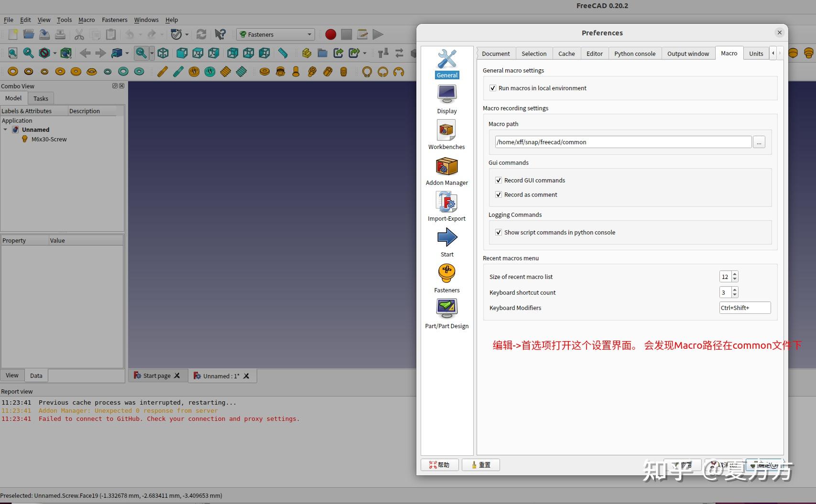Click the Cut scissors icon

pyautogui.click(x=79, y=34)
